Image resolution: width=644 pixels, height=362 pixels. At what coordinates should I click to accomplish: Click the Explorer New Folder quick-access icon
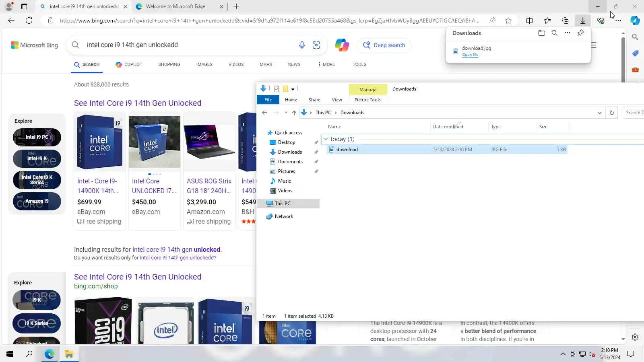point(285,89)
